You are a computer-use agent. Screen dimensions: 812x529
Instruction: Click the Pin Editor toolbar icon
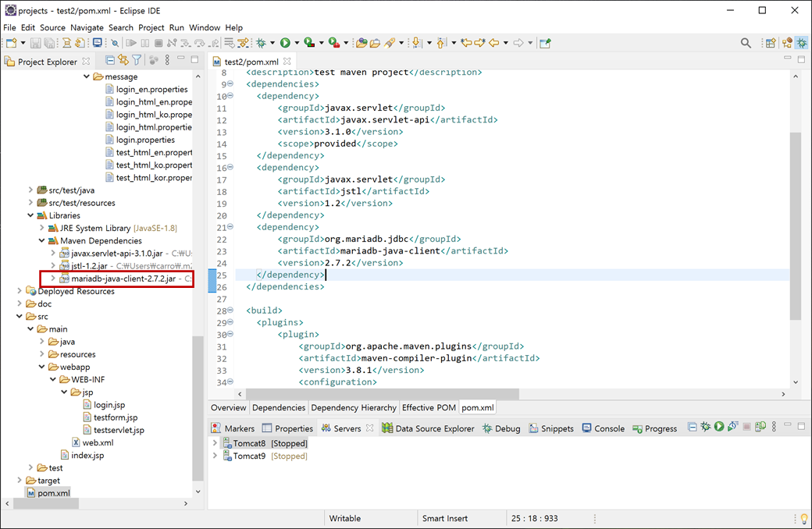click(x=545, y=43)
